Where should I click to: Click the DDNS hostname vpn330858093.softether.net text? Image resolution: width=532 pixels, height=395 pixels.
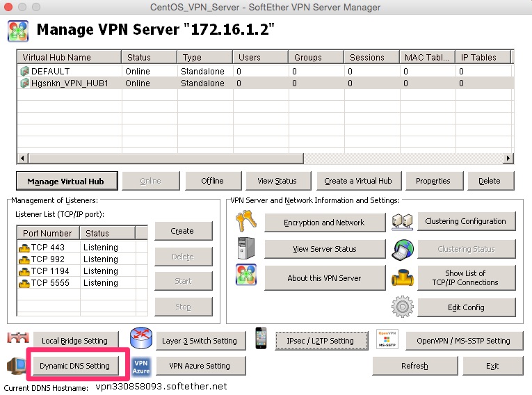[x=161, y=387]
